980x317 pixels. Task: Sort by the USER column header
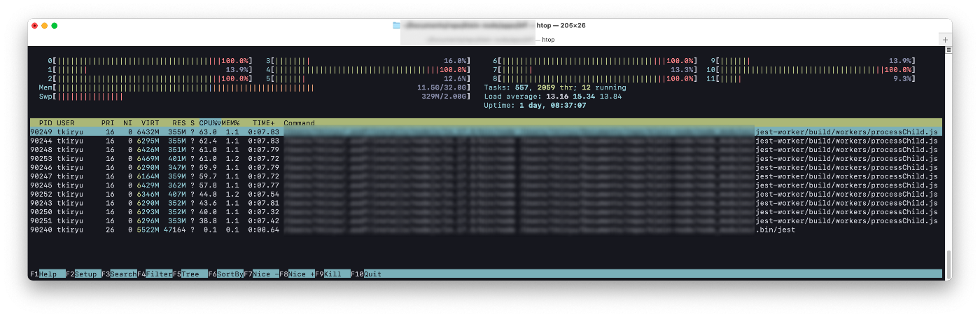[66, 123]
